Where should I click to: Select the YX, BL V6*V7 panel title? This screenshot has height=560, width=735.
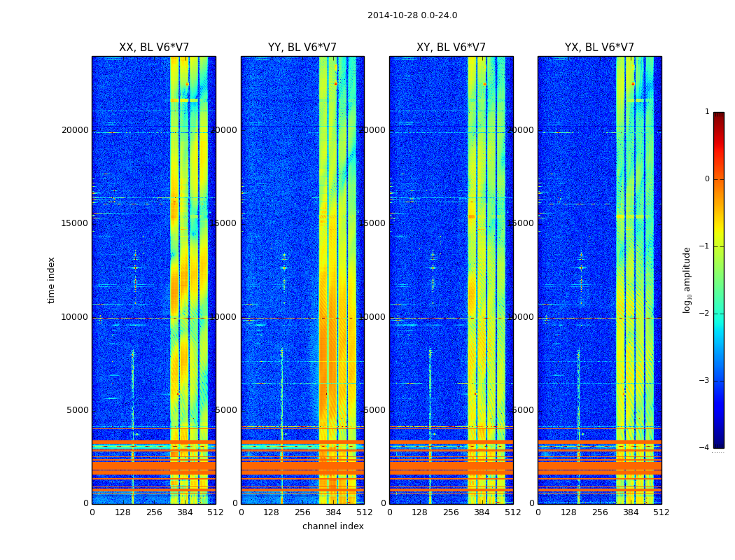(x=599, y=48)
